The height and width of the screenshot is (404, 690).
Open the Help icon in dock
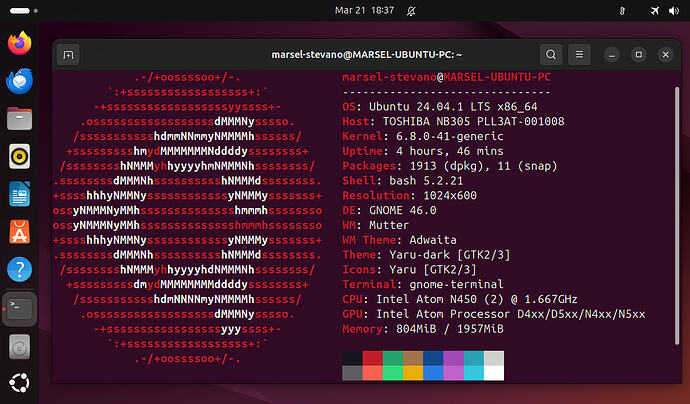coord(19,269)
